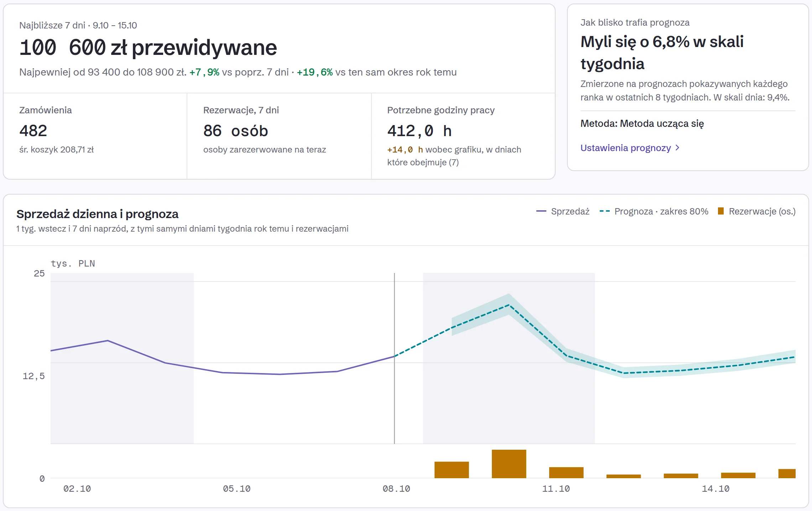This screenshot has width=812, height=511.
Task: Click the 100 600 zł przewidywane headline
Action: [x=148, y=47]
